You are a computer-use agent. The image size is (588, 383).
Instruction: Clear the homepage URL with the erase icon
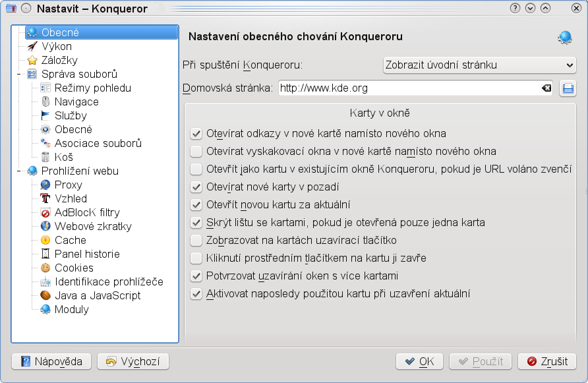[x=546, y=88]
